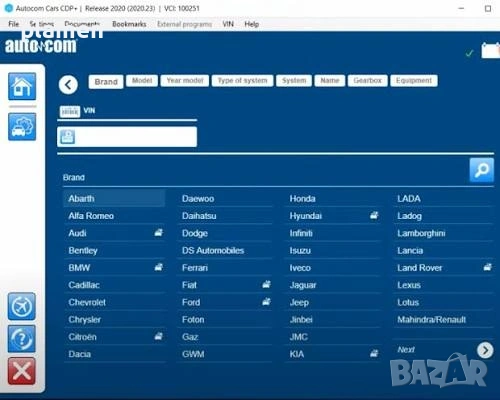Click the Next round arrow icon
Screen dimensions: 500x400
click(x=485, y=350)
